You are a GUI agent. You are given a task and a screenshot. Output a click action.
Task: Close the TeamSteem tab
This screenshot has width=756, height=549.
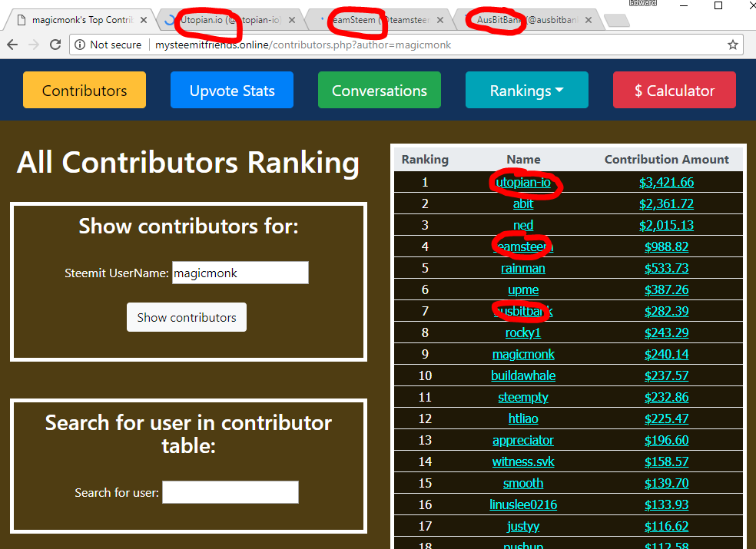(440, 20)
